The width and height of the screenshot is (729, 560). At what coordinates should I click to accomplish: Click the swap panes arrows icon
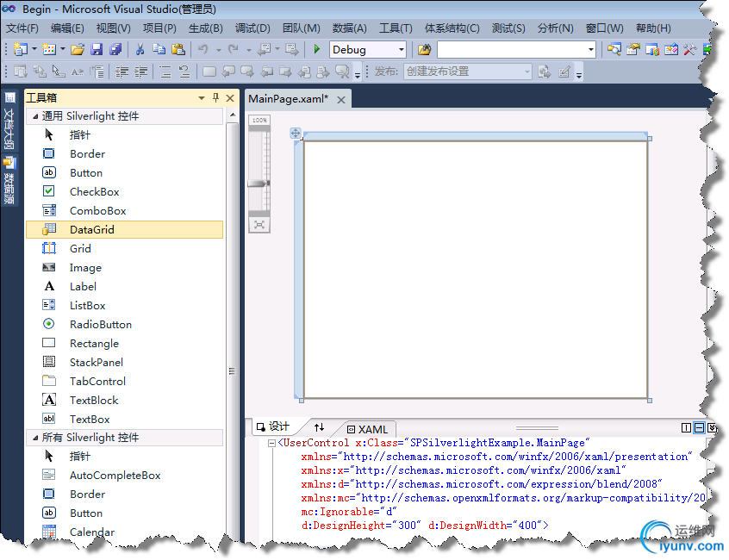pyautogui.click(x=319, y=428)
